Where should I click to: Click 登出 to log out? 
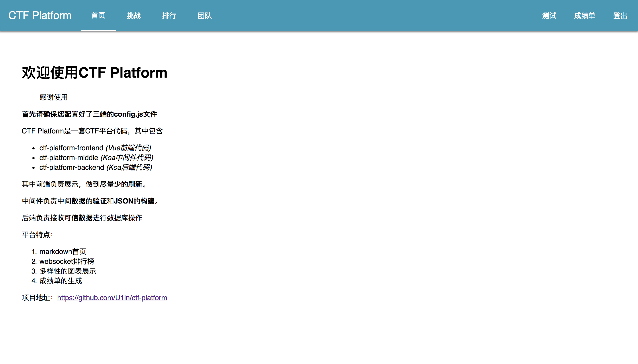click(x=620, y=16)
